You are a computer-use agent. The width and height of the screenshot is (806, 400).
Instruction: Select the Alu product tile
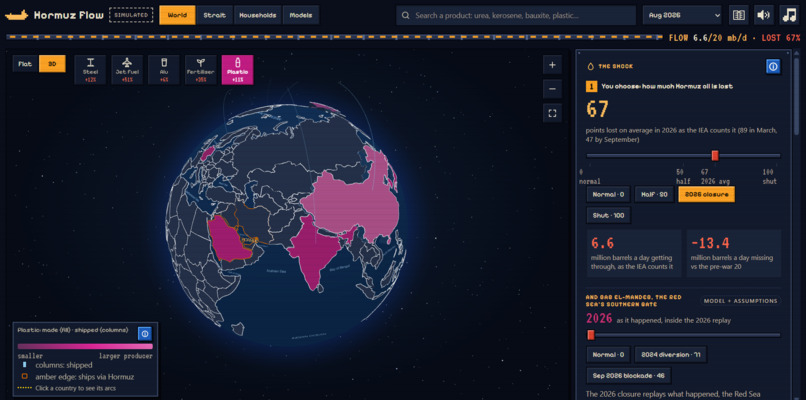point(163,70)
